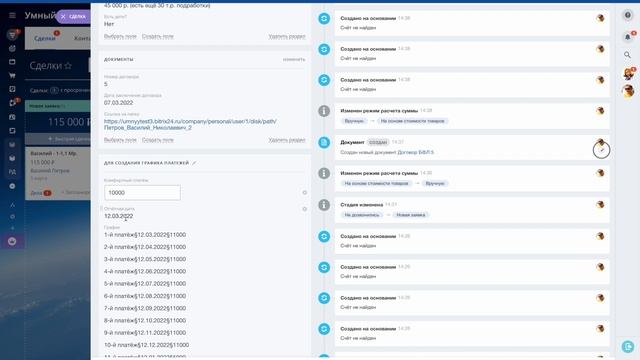Screen dimensions: 640x360
Task: Click the search magnifier in the right bar
Action: 627,55
